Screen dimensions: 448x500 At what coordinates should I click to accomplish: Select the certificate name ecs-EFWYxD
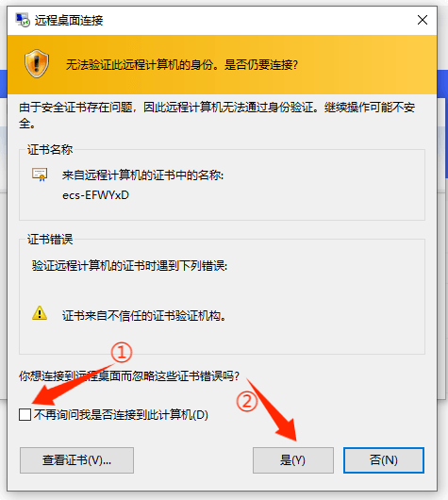point(95,195)
